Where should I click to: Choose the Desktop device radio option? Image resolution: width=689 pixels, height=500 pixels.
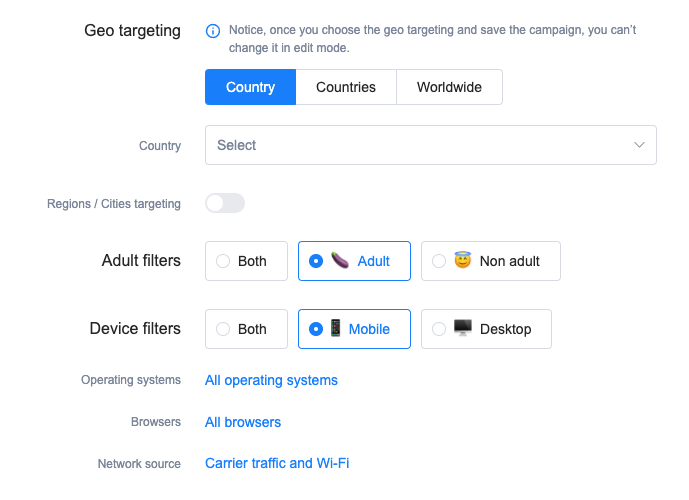(x=439, y=329)
